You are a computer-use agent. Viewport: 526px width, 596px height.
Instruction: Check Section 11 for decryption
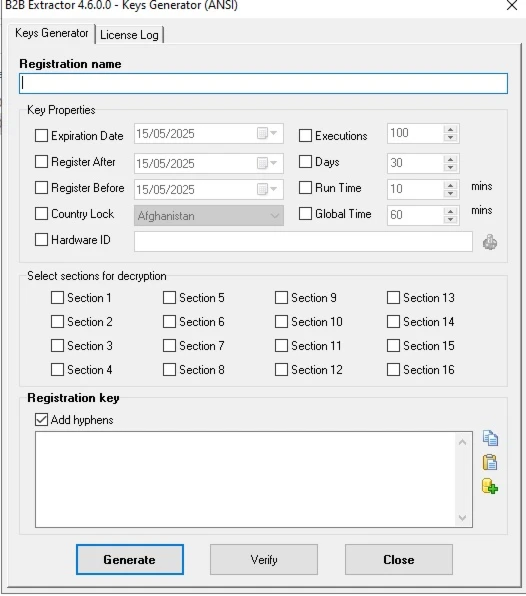pyautogui.click(x=281, y=346)
